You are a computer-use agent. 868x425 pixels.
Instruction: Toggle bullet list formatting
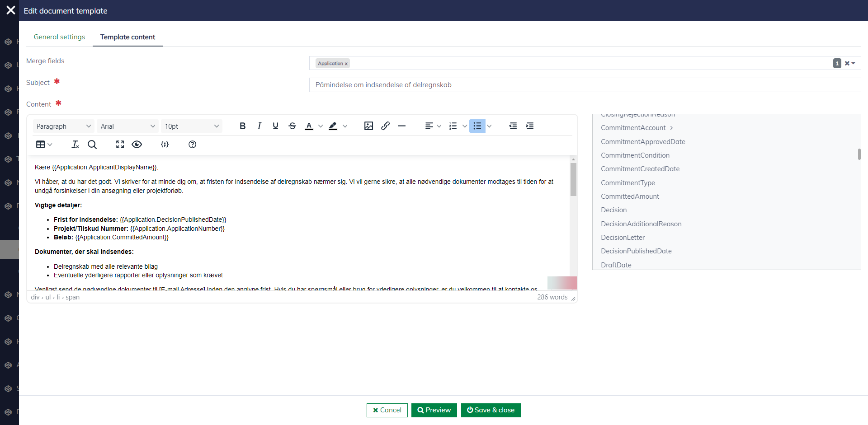click(x=477, y=126)
